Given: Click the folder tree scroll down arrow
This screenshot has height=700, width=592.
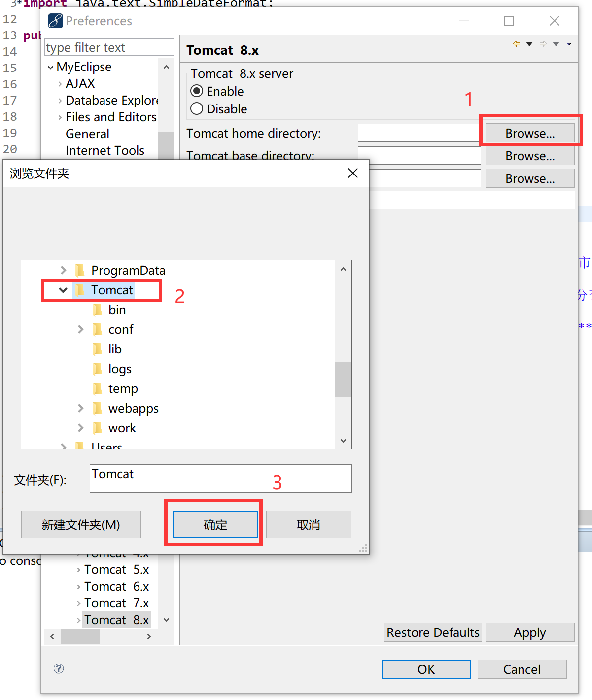Looking at the screenshot, I should [x=343, y=440].
